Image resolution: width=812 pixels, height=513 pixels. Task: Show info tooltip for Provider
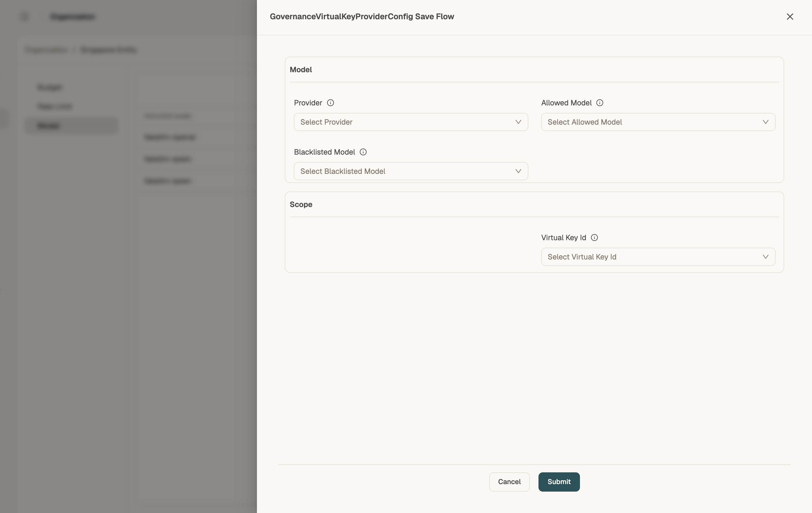click(x=331, y=103)
